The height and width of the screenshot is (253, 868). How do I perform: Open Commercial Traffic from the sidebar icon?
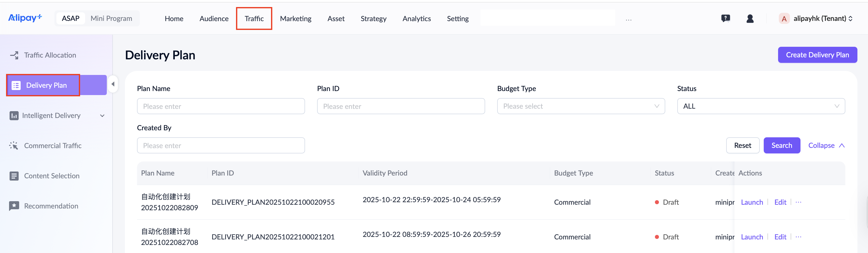click(x=14, y=145)
